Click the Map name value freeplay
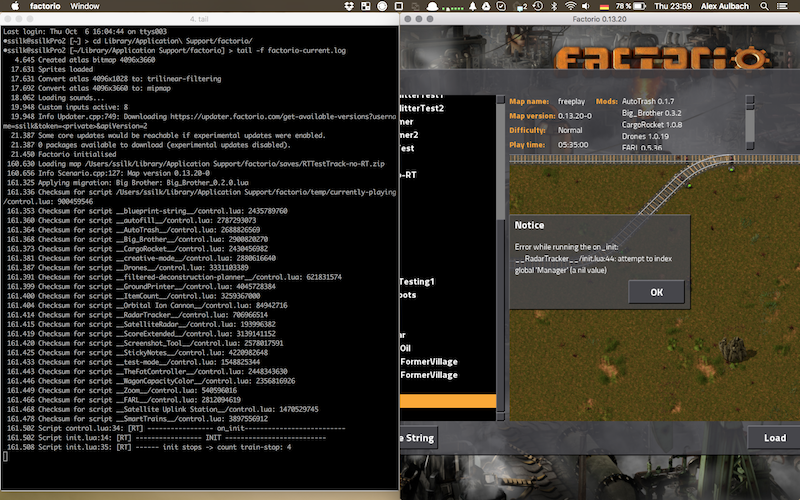Image resolution: width=800 pixels, height=500 pixels. pyautogui.click(x=571, y=102)
